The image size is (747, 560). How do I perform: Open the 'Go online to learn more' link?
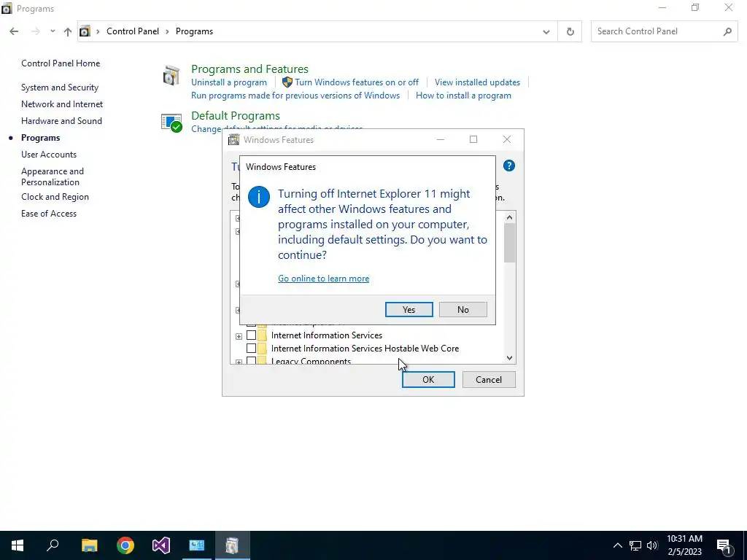[x=323, y=279]
